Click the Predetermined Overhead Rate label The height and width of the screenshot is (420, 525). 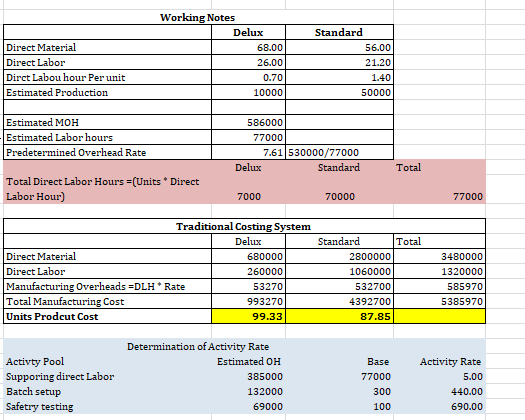pyautogui.click(x=76, y=153)
